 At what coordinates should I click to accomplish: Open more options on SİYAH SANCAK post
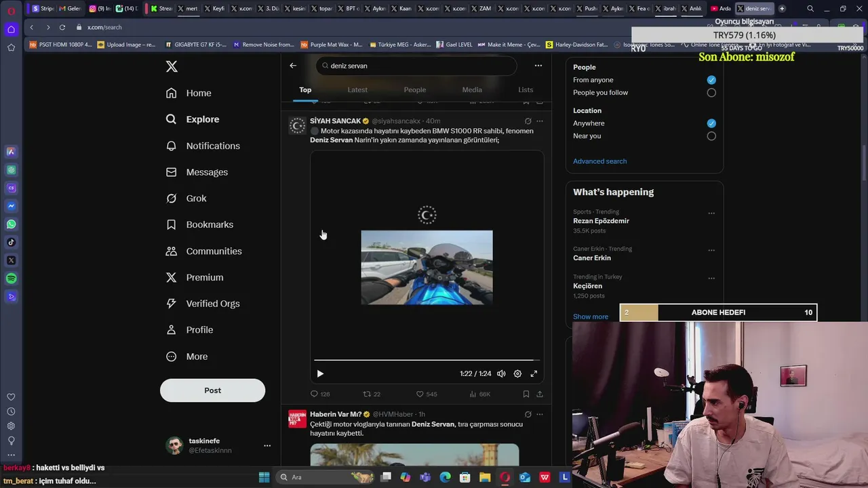coord(540,121)
